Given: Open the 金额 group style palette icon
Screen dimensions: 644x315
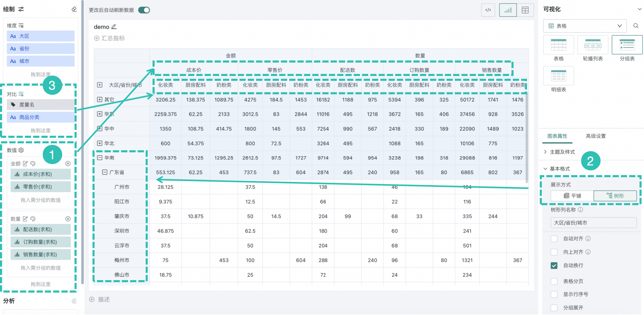Looking at the screenshot, I should 33,163.
